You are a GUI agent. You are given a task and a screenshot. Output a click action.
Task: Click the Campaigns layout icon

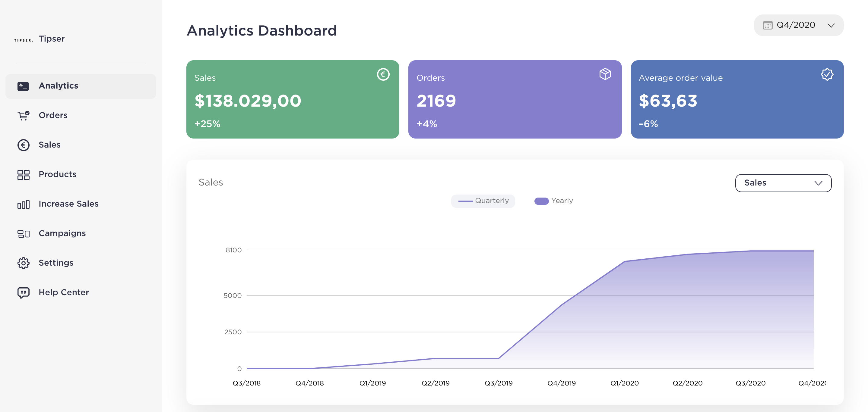click(23, 234)
